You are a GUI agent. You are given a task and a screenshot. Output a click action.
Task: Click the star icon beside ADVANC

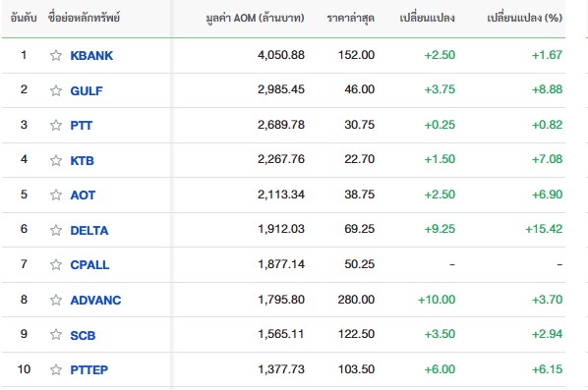pos(56,300)
